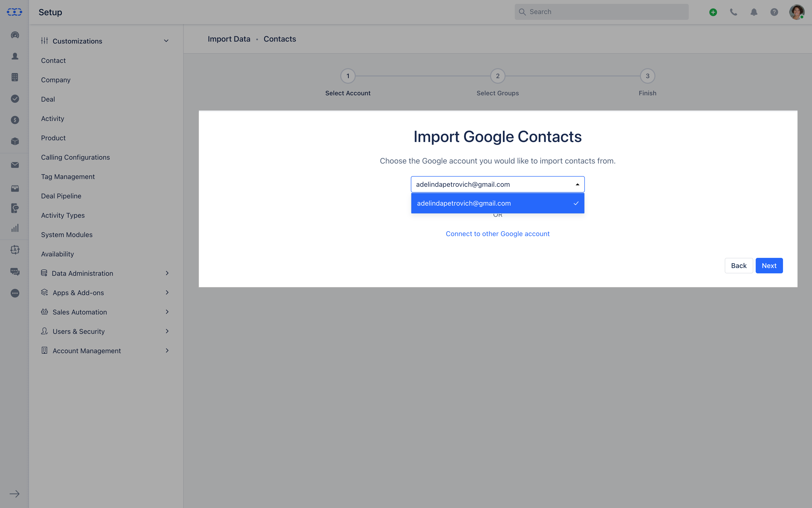Click the search magnifier icon

pos(522,12)
